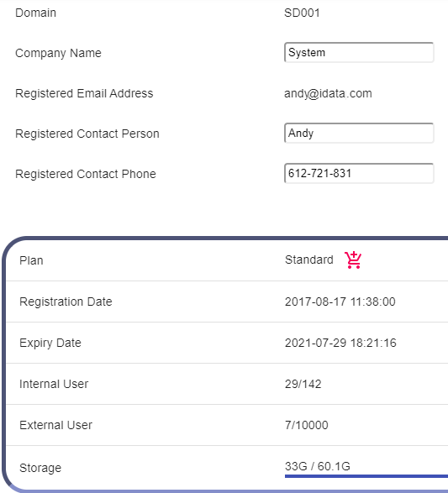Click the blue storage usage bar

pos(366,476)
